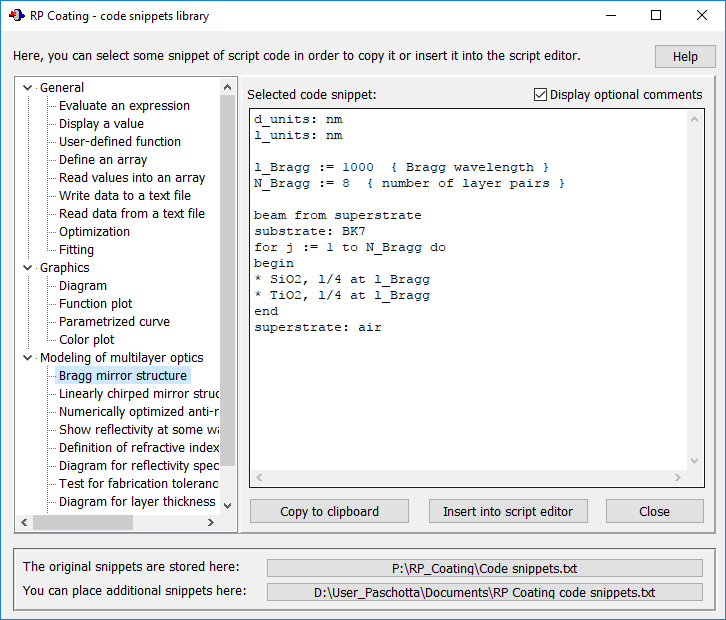726x620 pixels.
Task: Select Read values into an array
Action: (132, 178)
